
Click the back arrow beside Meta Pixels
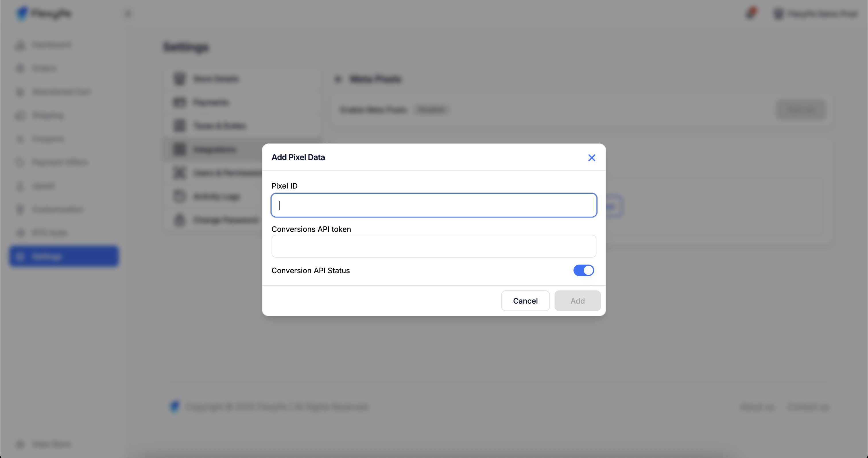(x=338, y=79)
